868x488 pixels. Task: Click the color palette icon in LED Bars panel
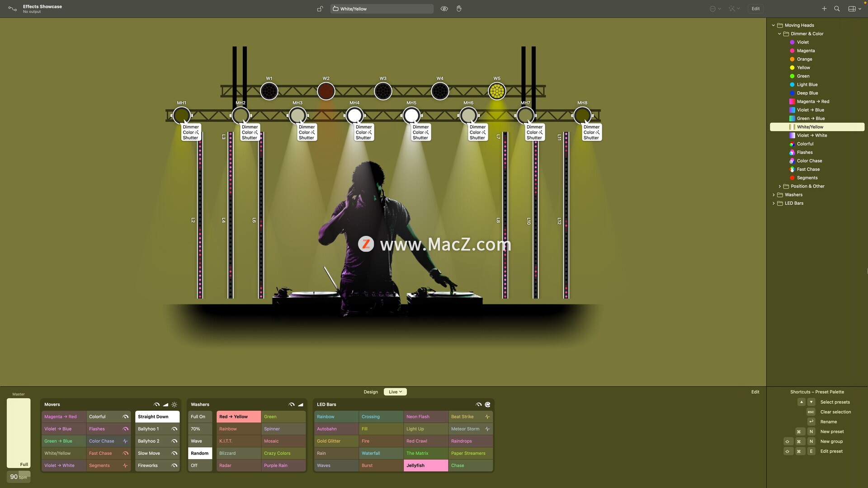pos(487,404)
